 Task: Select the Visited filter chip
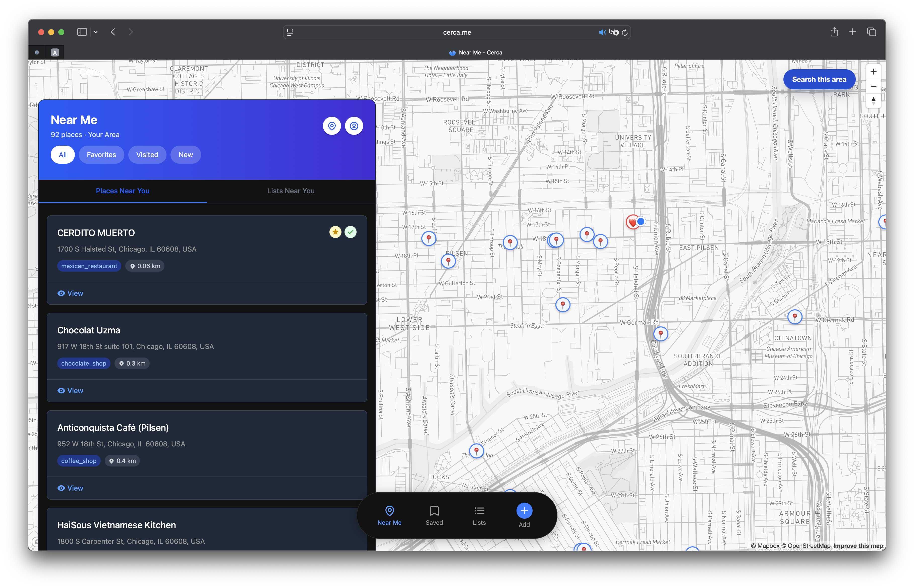click(147, 155)
